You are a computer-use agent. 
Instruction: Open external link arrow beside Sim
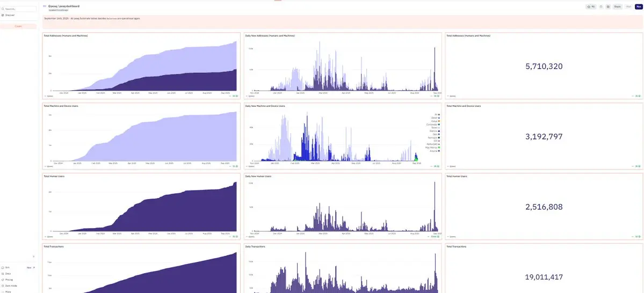click(x=34, y=268)
